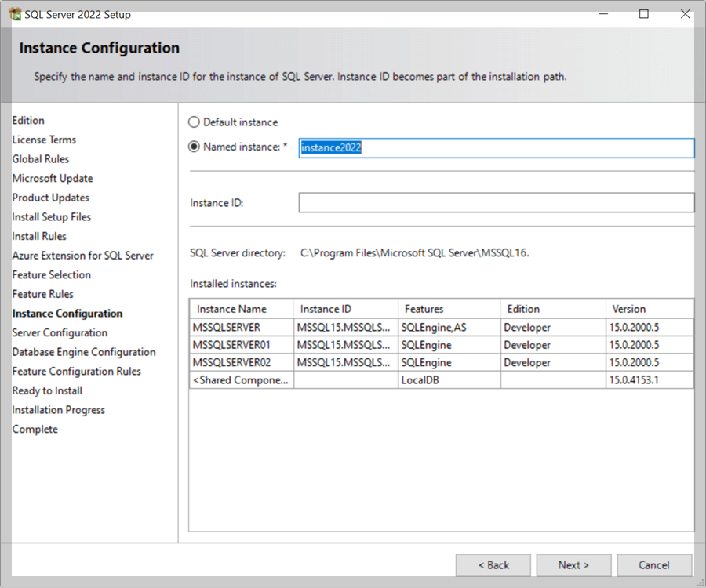Open the Install Setup Files step
Screen dimensions: 706x588
click(x=52, y=217)
